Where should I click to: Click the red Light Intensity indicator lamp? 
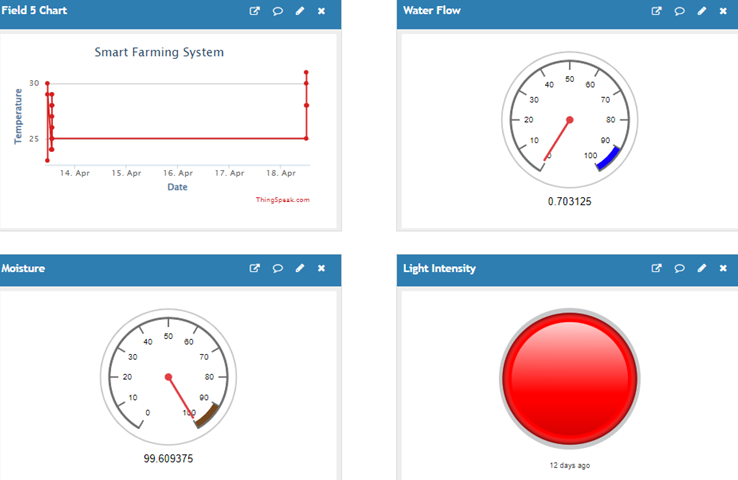pos(570,378)
